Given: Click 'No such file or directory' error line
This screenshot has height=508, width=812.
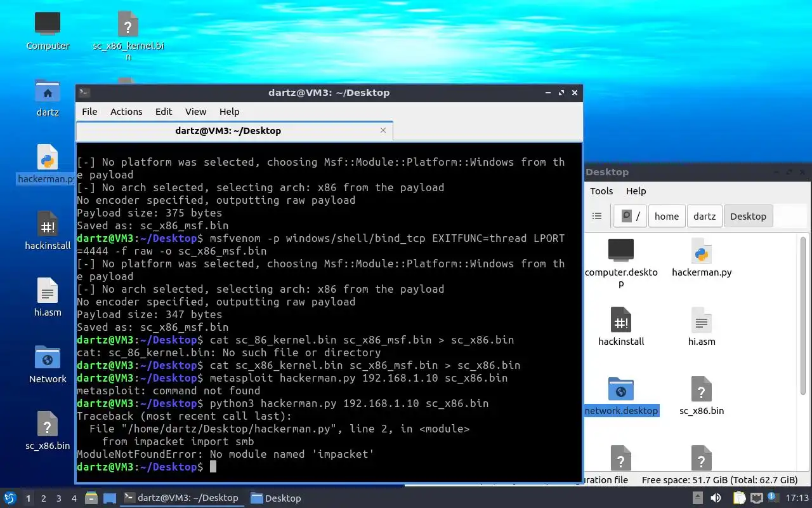Looking at the screenshot, I should [228, 352].
